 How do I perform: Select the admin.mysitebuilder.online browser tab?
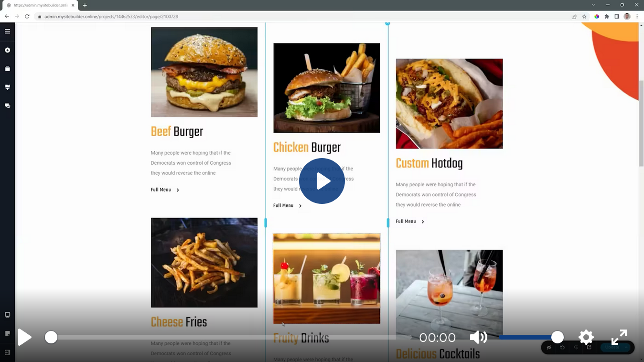click(x=39, y=5)
